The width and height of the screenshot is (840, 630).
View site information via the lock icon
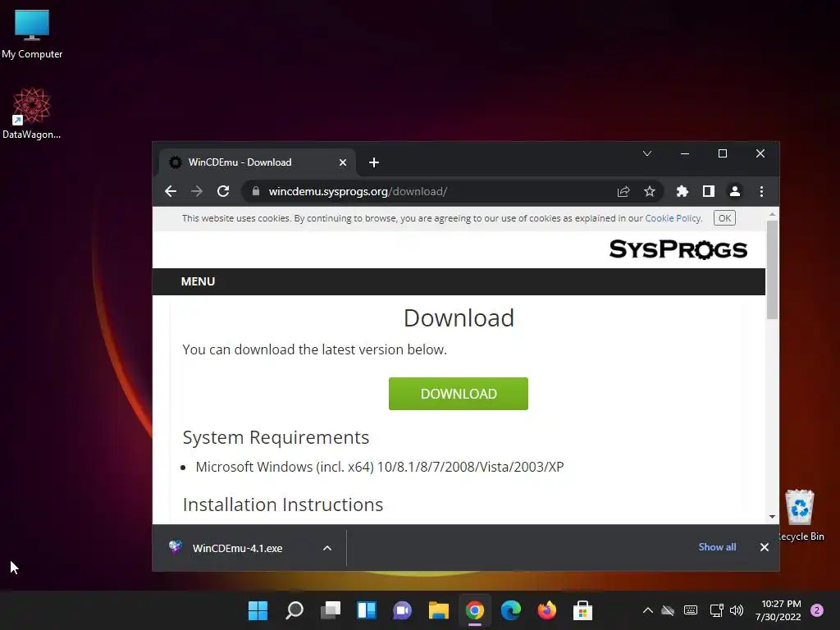[256, 191]
